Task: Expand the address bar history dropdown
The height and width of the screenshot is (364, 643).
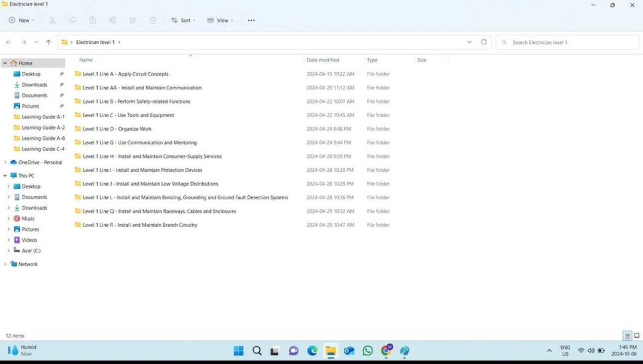Action: coord(470,42)
